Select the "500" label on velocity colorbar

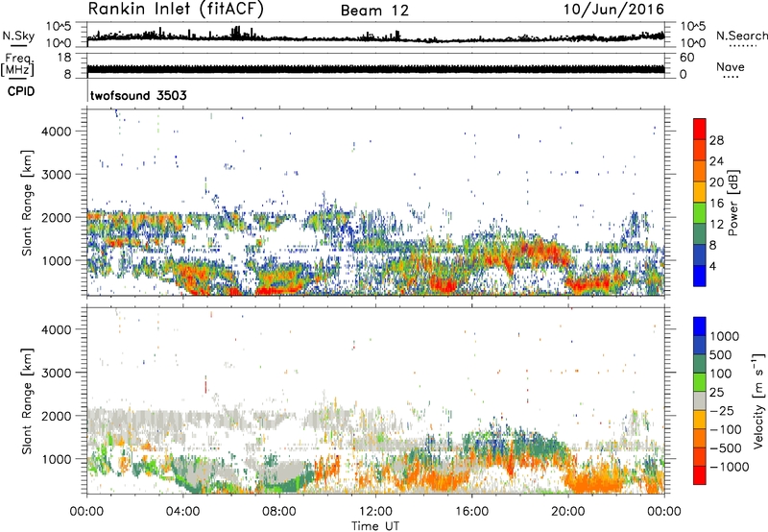pyautogui.click(x=721, y=355)
